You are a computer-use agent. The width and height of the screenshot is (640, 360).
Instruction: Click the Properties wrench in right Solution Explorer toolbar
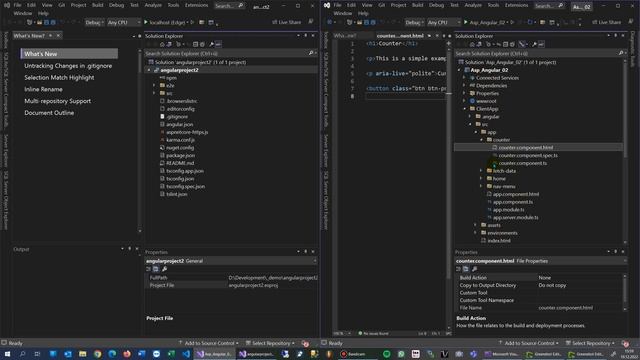(534, 44)
